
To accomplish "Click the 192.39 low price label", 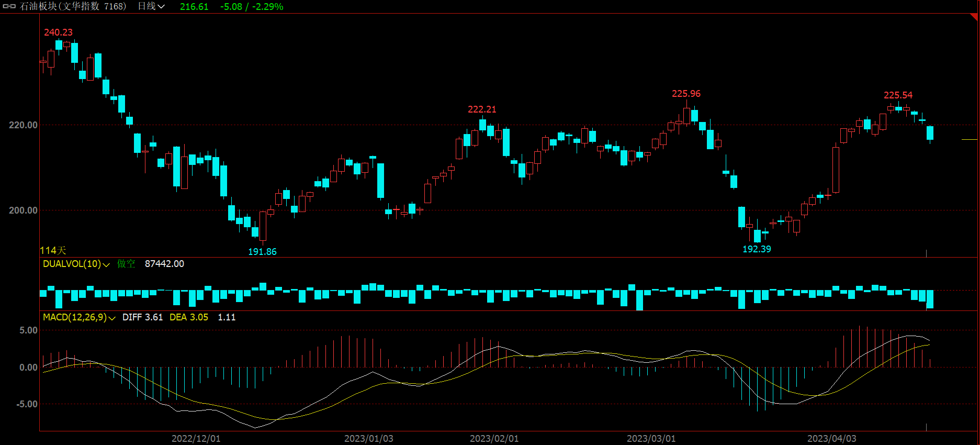I will coord(757,249).
